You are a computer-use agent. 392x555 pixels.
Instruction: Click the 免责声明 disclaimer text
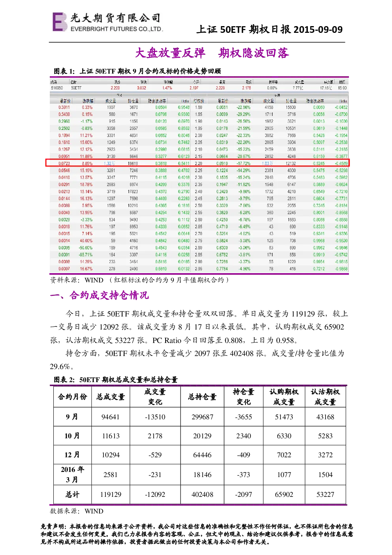tap(197, 534)
